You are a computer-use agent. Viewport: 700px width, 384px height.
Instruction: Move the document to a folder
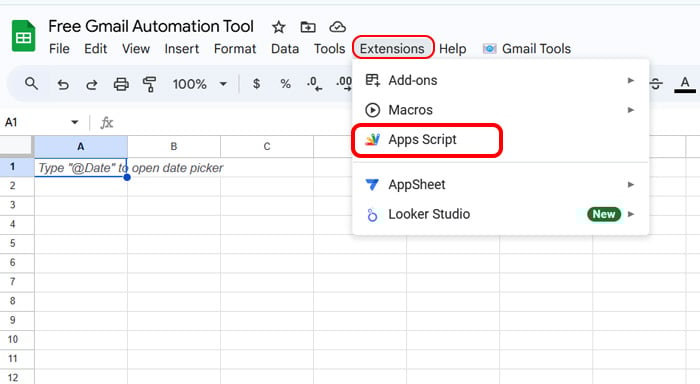click(x=308, y=27)
